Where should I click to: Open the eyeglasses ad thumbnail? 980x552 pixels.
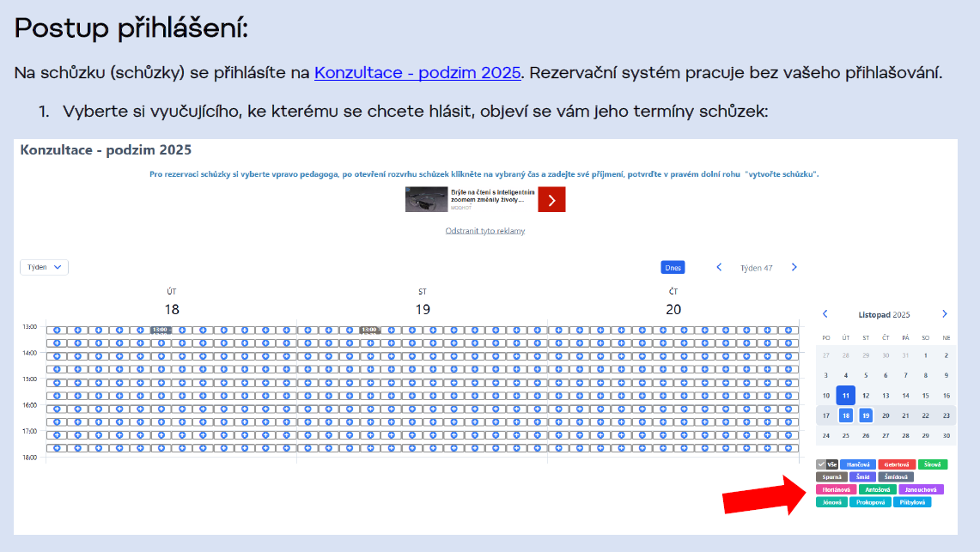(x=427, y=200)
